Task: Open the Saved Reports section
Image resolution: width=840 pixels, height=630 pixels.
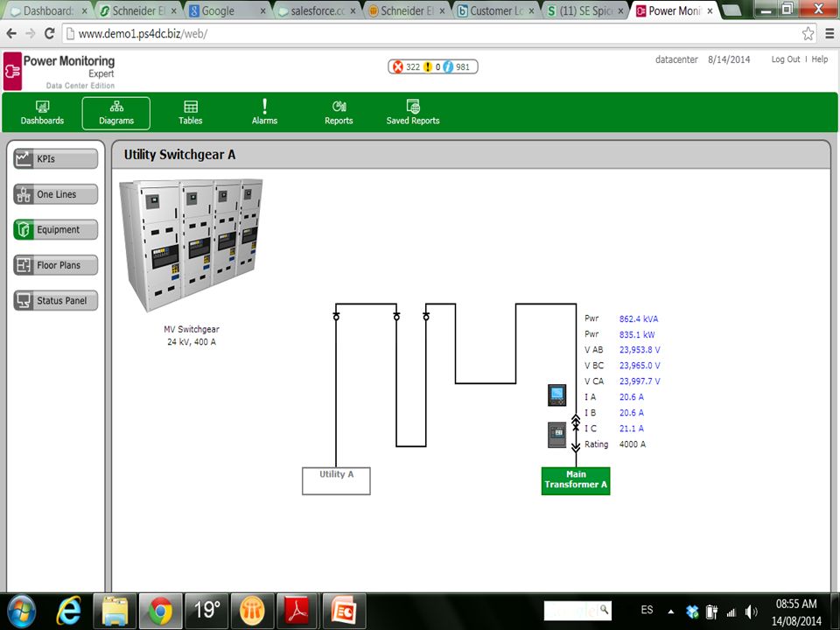Action: [413, 113]
